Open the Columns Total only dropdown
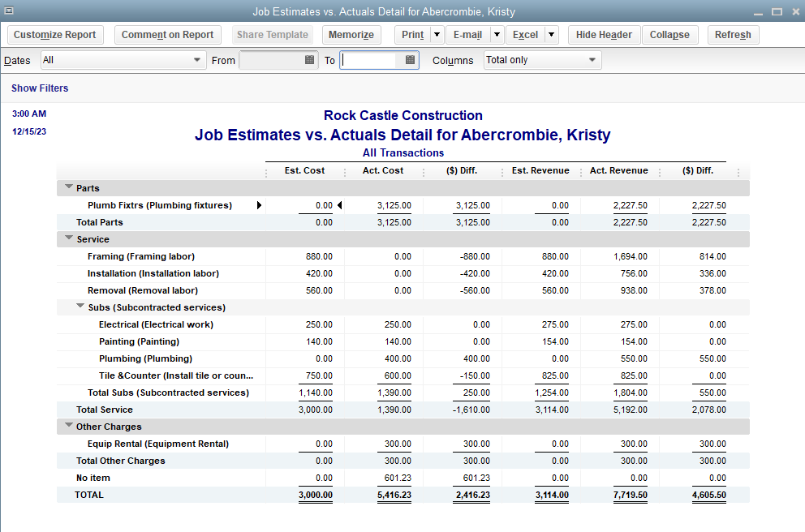This screenshot has width=805, height=532. pyautogui.click(x=592, y=60)
